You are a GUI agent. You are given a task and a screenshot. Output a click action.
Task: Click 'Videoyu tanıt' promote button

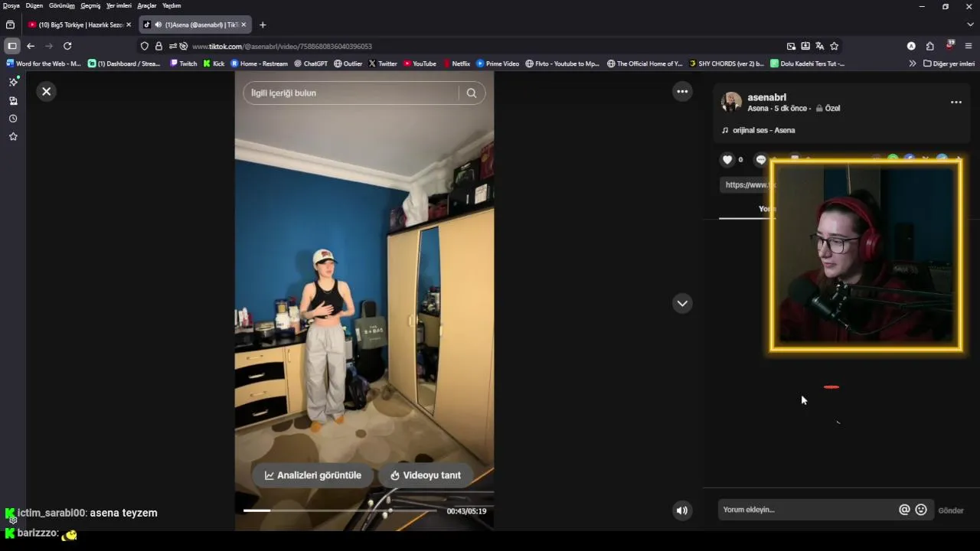426,475
